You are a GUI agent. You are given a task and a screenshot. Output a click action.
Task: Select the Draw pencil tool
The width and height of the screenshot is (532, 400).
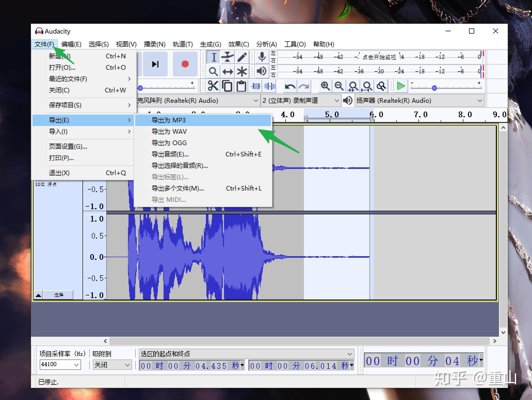click(242, 57)
